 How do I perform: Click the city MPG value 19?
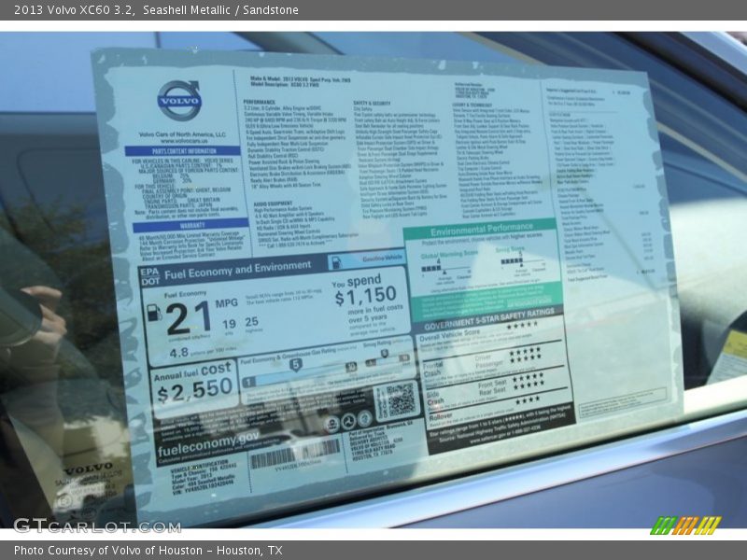pyautogui.click(x=229, y=324)
